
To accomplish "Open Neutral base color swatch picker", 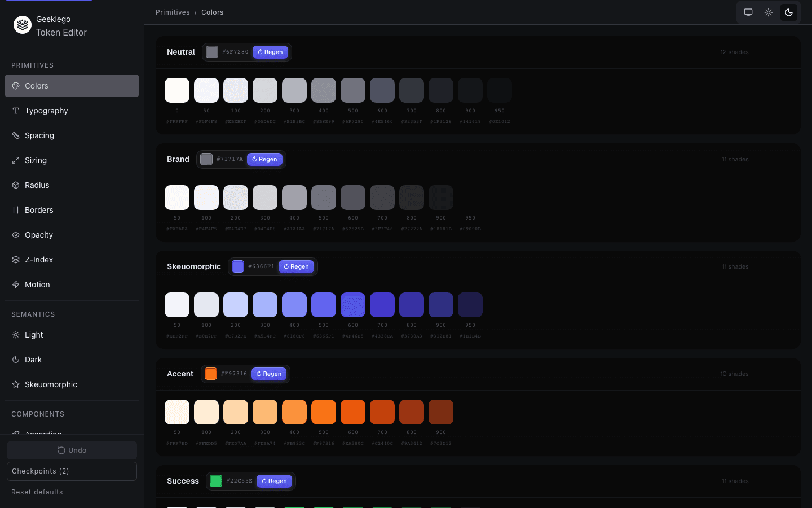I will [212, 52].
